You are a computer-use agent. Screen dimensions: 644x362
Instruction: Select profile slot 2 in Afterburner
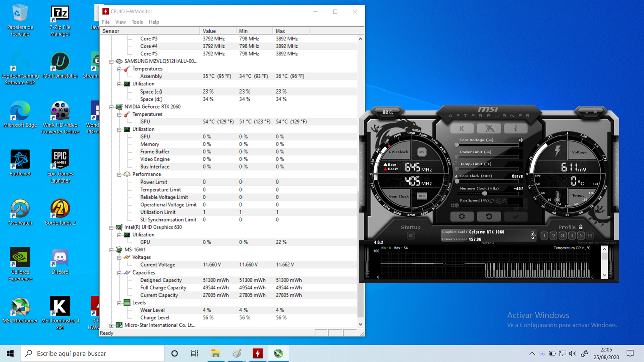pos(553,236)
